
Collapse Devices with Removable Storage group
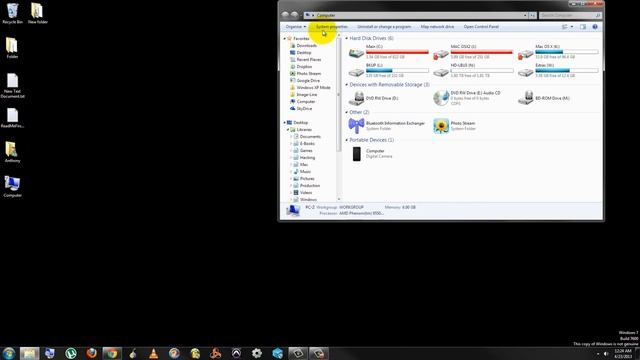pos(347,85)
